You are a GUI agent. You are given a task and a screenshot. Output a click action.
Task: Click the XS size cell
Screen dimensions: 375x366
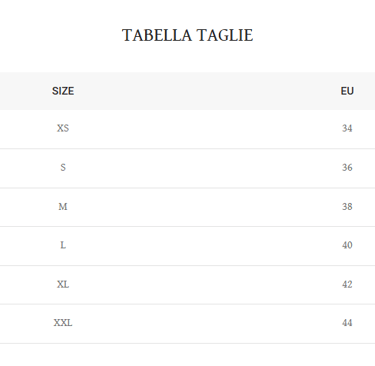[63, 128]
